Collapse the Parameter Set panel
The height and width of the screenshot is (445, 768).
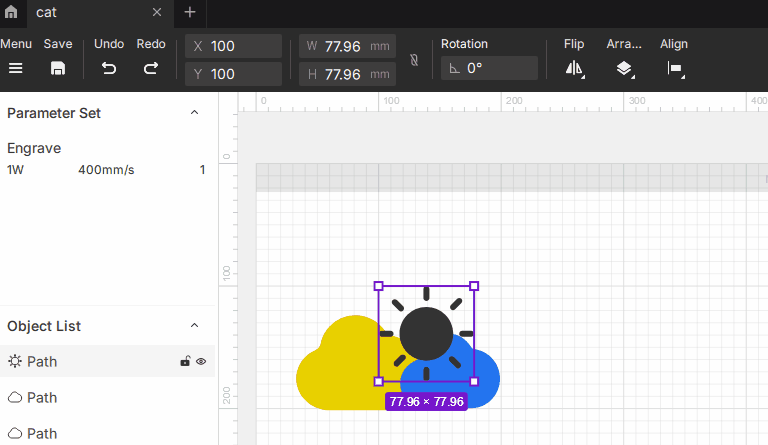point(195,113)
